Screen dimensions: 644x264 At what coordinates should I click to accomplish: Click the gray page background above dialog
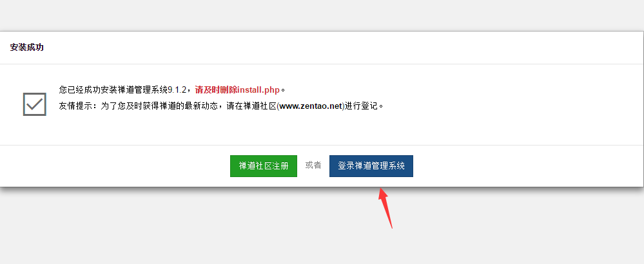322,15
